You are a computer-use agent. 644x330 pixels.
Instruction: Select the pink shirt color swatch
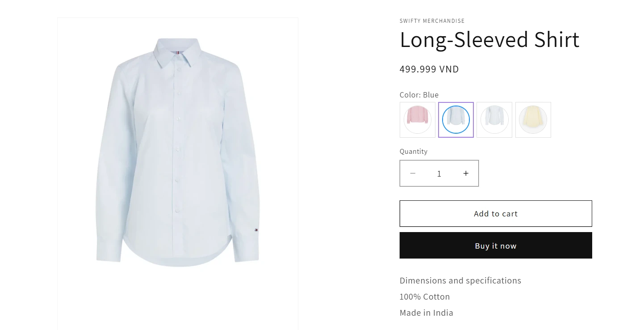click(418, 120)
